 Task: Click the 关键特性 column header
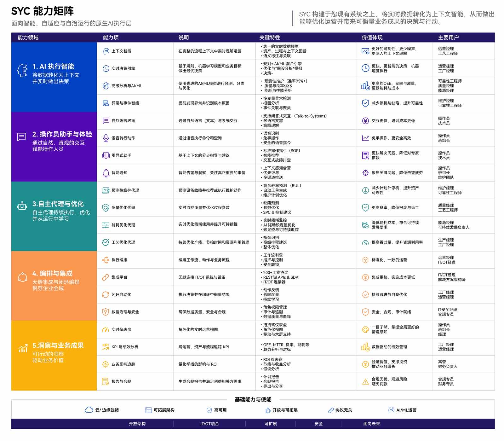[270, 38]
